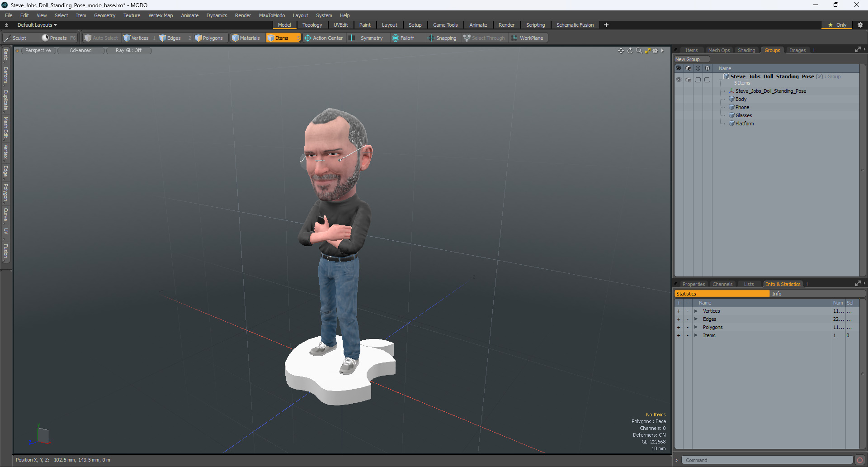This screenshot has width=868, height=467.
Task: Click the Body mesh cube icon
Action: pyautogui.click(x=731, y=99)
